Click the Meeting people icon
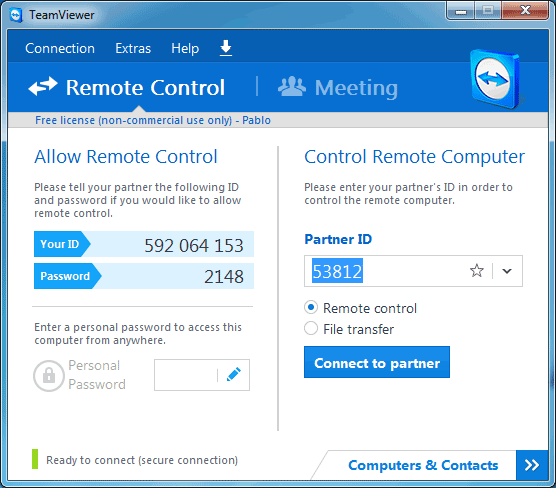Screen dimensions: 556x488 pyautogui.click(x=291, y=86)
